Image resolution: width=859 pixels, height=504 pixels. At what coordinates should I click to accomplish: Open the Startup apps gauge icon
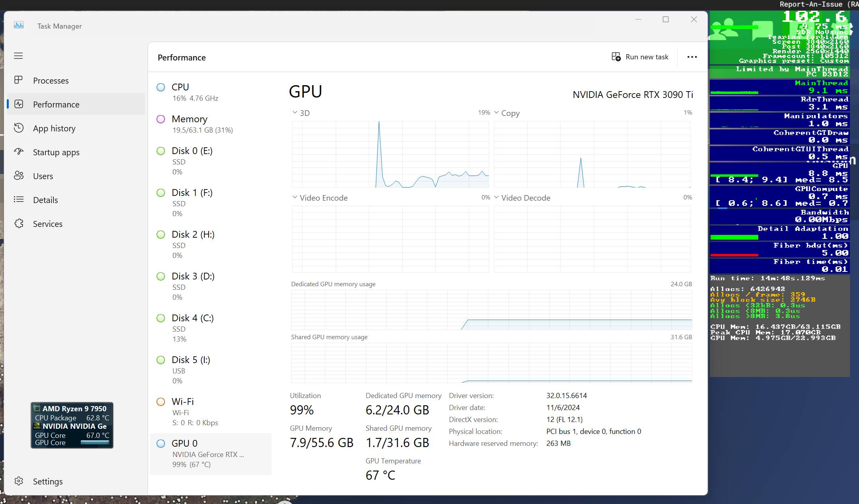[x=18, y=152]
